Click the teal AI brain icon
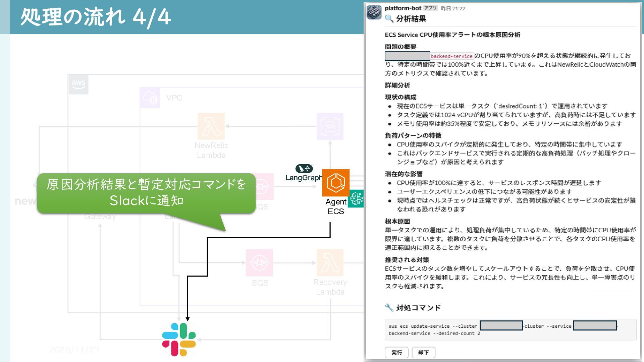644x362 pixels. (356, 198)
